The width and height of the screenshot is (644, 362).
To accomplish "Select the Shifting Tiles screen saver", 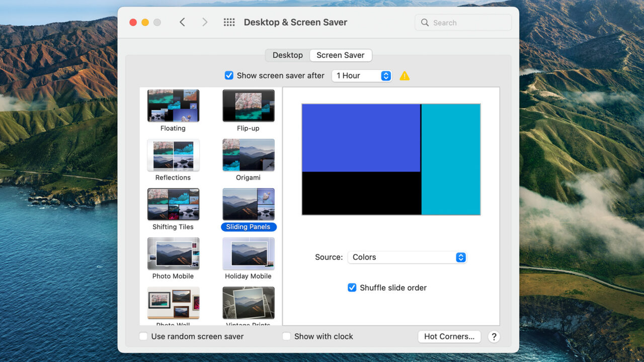I will point(173,204).
